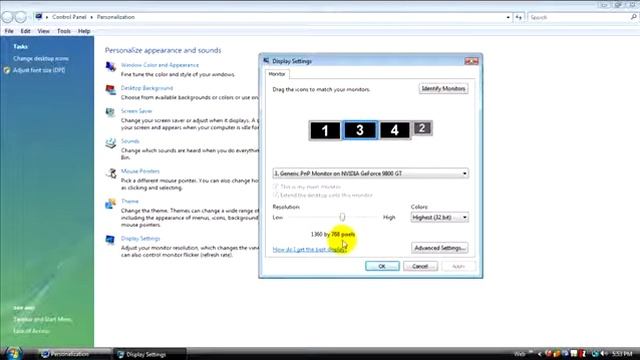Open the Mouse Pointers link

click(140, 171)
